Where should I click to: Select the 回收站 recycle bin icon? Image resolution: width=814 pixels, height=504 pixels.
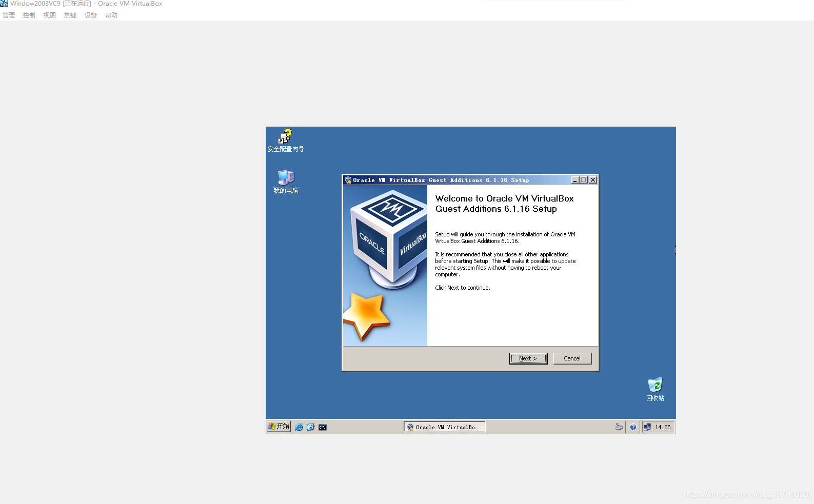click(655, 390)
